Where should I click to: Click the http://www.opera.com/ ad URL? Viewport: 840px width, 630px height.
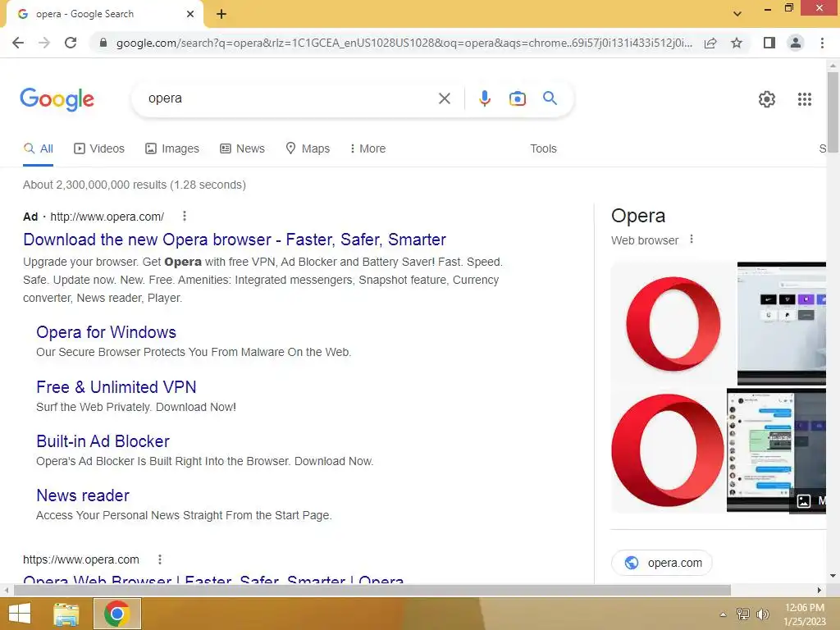(107, 217)
